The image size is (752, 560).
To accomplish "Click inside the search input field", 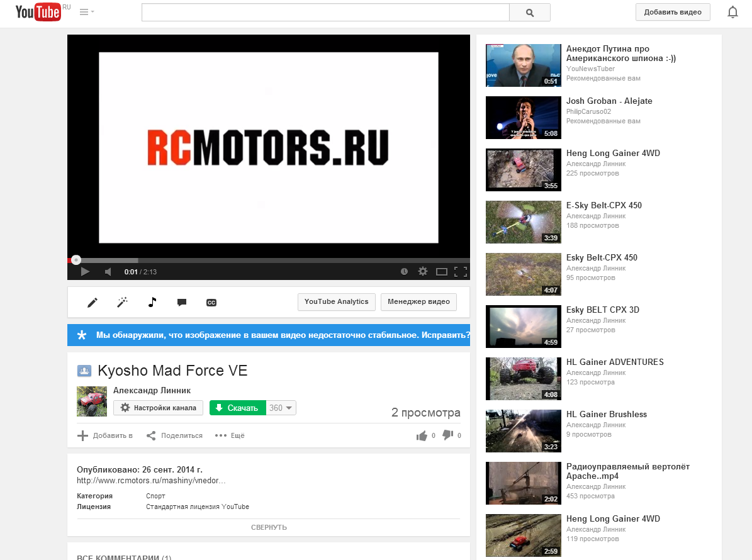I will point(325,13).
